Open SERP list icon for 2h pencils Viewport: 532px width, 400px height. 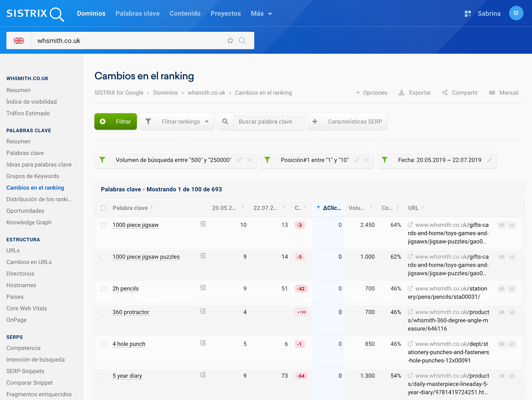point(203,288)
